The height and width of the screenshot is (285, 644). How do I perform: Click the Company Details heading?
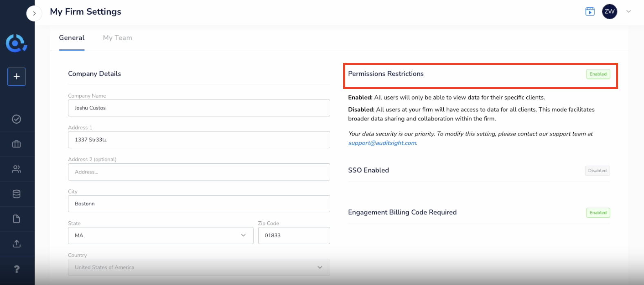[x=94, y=74]
